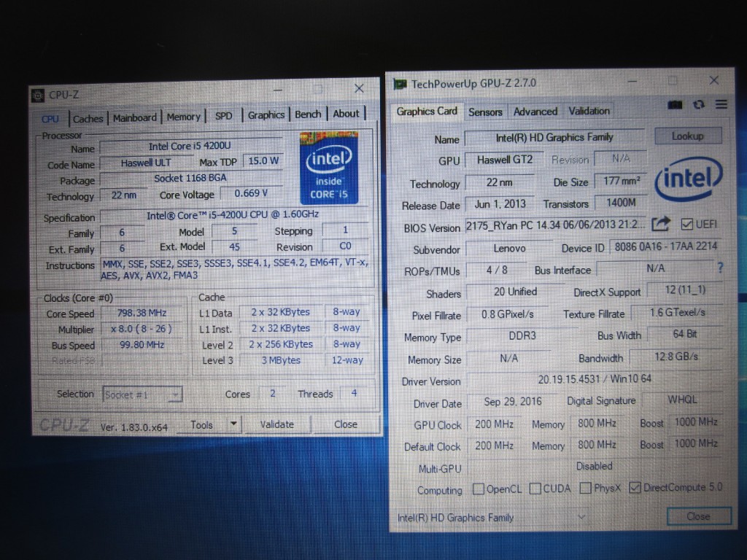This screenshot has height=560, width=747.
Task: Click the Level 3 cache value 3 MBytes
Action: pos(281,360)
